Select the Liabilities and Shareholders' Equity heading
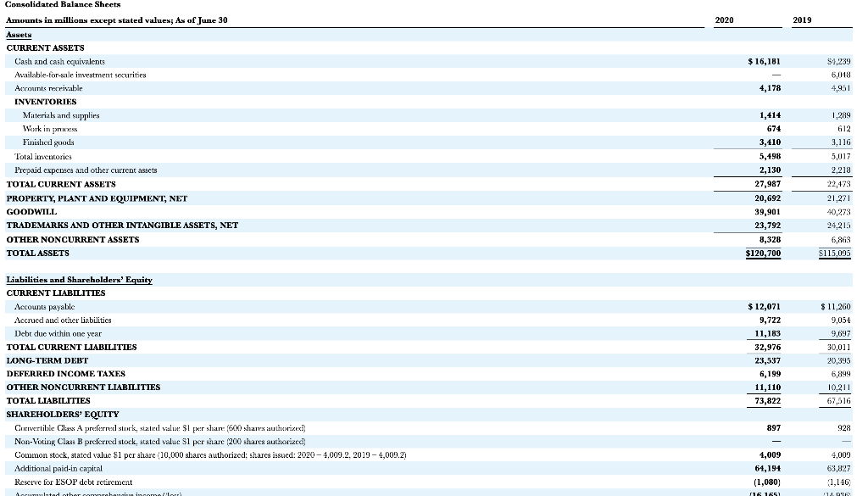 pos(79,279)
